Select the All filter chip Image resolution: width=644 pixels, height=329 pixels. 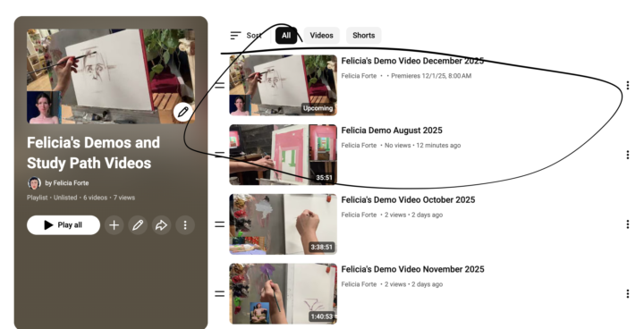click(286, 36)
